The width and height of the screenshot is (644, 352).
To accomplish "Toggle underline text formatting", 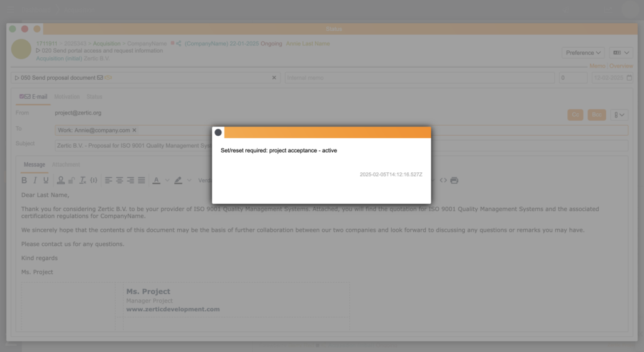I will click(x=46, y=180).
